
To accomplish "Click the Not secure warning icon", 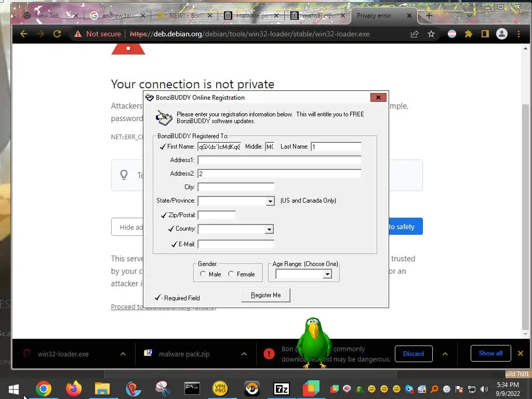I will click(x=78, y=34).
